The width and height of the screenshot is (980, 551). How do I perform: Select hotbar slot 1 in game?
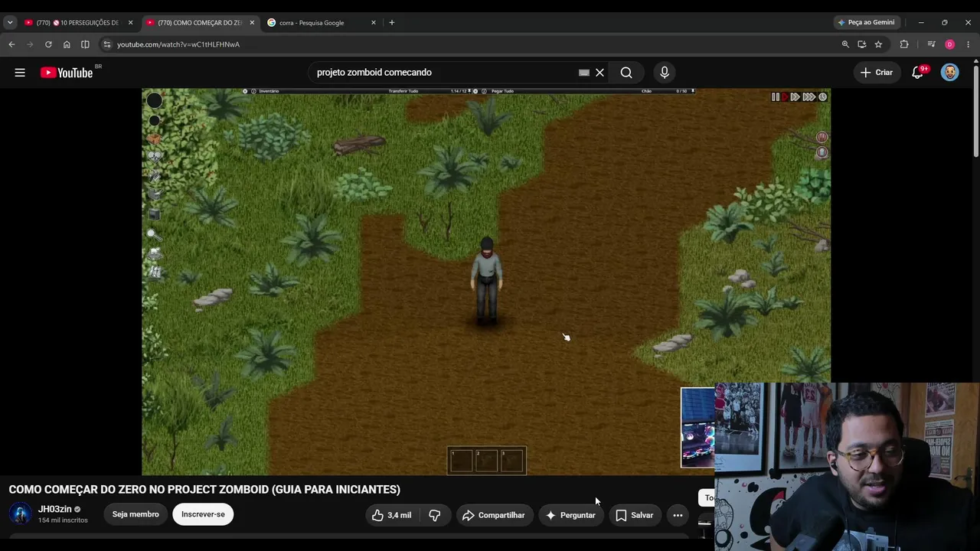point(462,461)
